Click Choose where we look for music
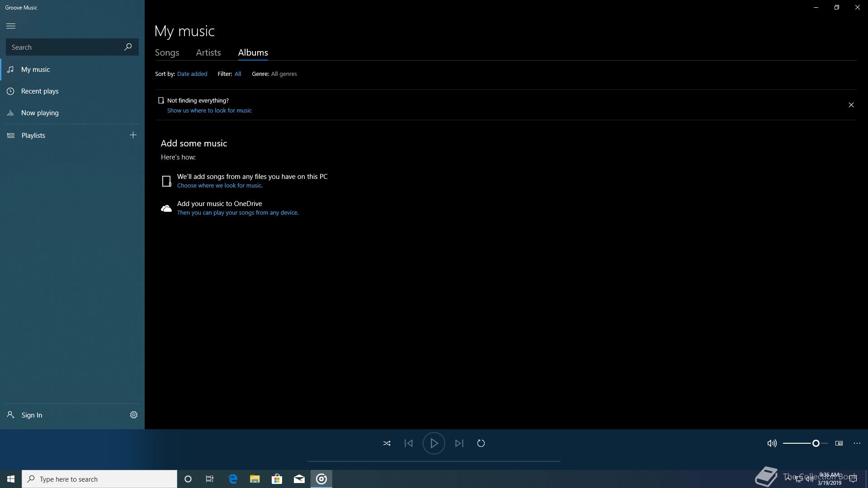The image size is (868, 488). (x=220, y=186)
